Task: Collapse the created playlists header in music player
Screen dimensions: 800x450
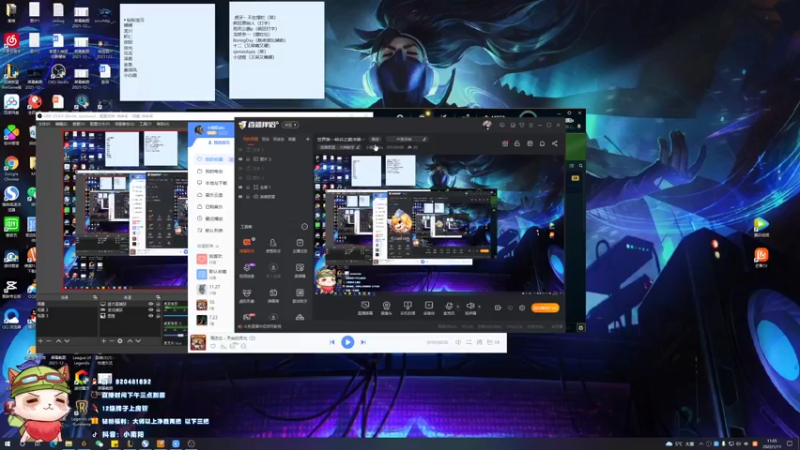Action: (208, 246)
